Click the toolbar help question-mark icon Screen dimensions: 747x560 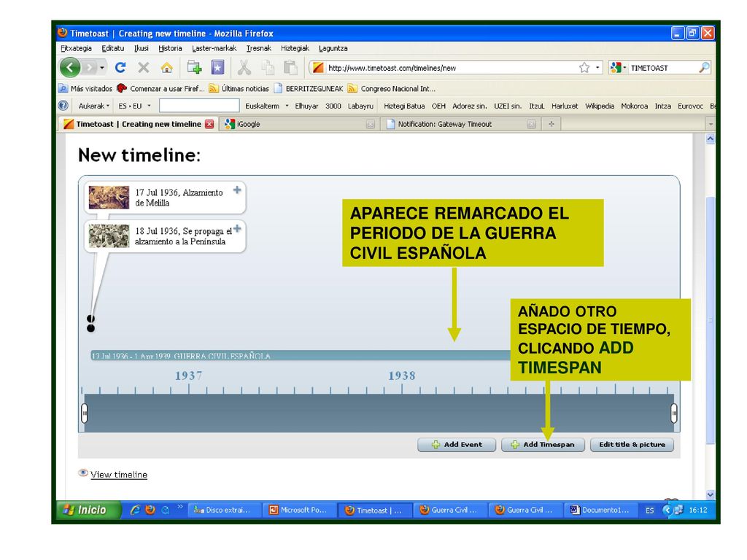tap(63, 106)
